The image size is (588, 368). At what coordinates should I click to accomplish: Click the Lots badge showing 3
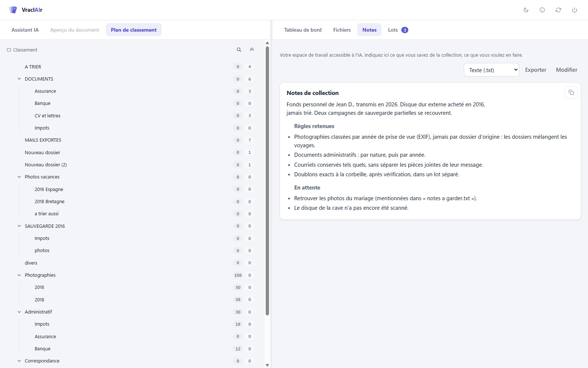(405, 30)
